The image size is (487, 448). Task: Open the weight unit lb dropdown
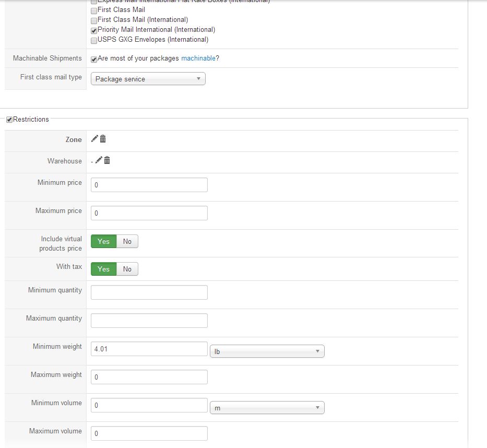267,351
